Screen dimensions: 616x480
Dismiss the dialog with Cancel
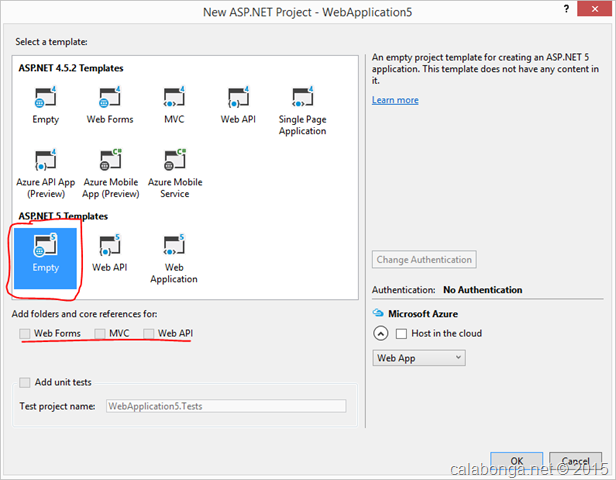click(x=576, y=460)
